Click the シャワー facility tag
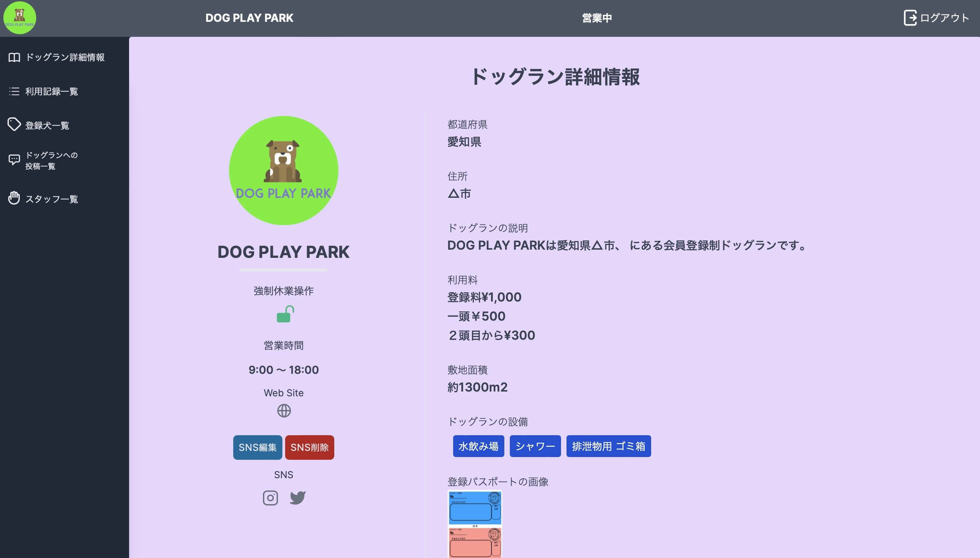Viewport: 980px width, 558px height. tap(535, 446)
